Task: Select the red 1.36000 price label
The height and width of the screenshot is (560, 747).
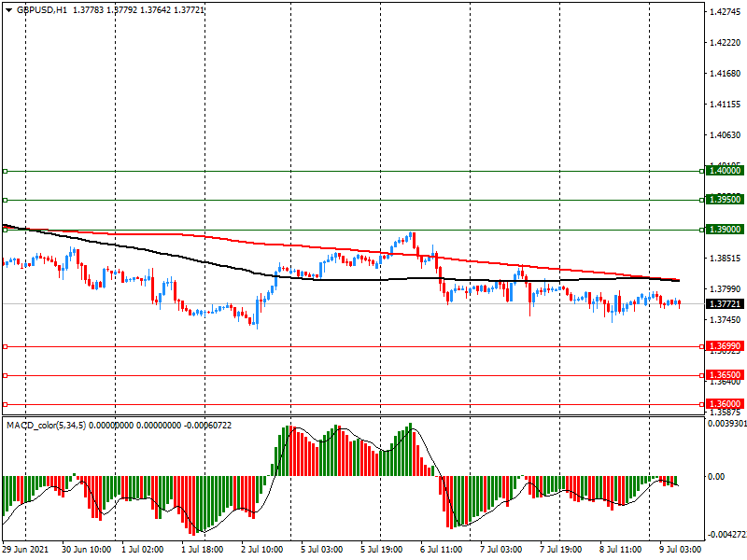Action: click(724, 404)
